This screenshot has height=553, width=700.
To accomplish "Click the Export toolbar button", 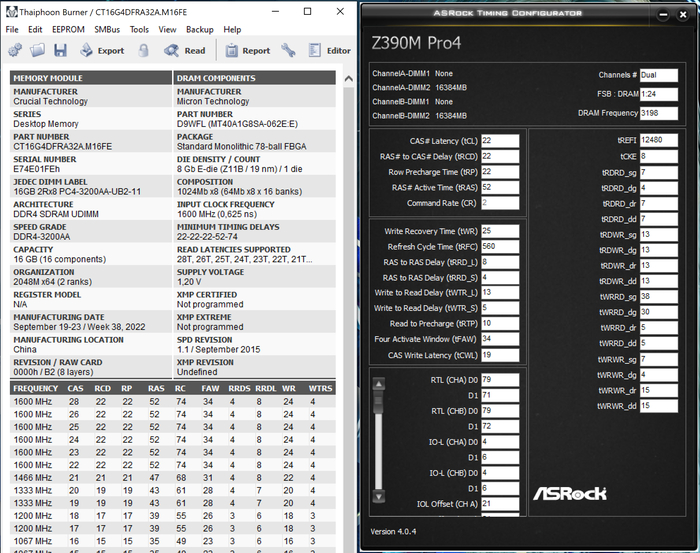I will (x=102, y=50).
